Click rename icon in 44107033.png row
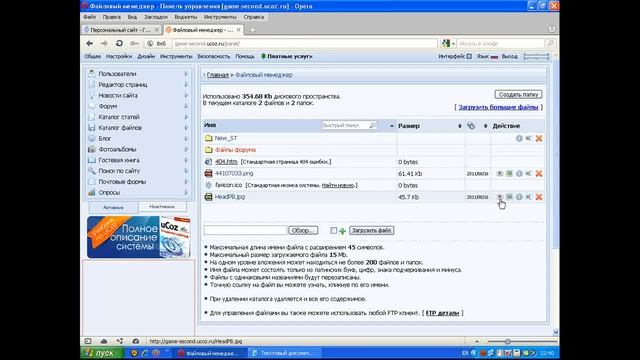640x360 pixels. click(529, 173)
